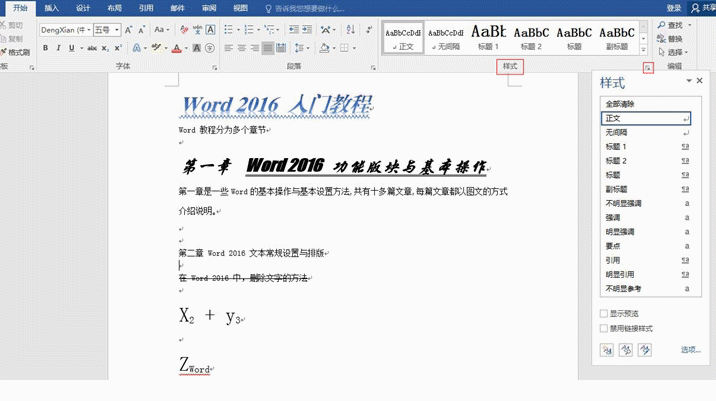716x401 pixels.
Task: Expand bullet list dropdown arrow
Action: [238, 30]
